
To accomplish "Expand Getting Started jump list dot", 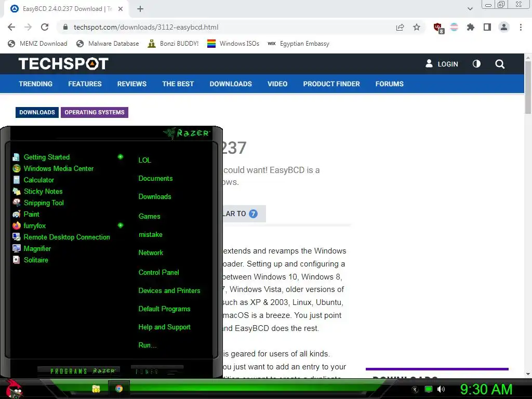I will [x=120, y=157].
